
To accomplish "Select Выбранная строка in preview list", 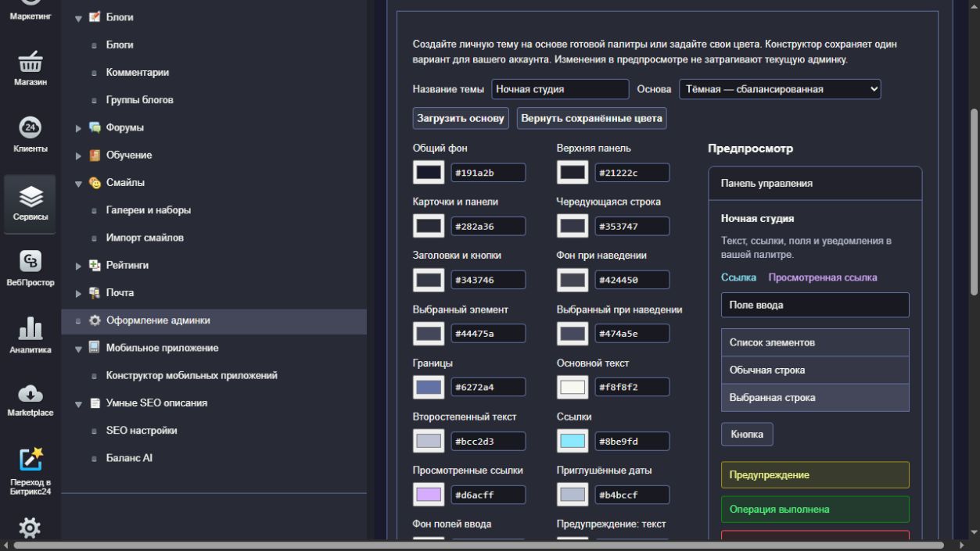I will 815,398.
